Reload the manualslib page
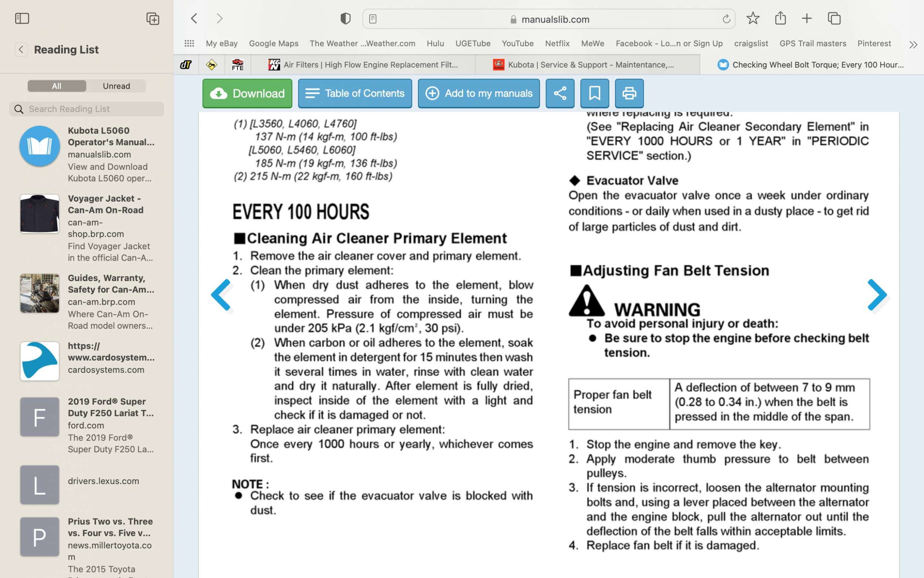Viewport: 924px width, 578px height. (x=726, y=19)
